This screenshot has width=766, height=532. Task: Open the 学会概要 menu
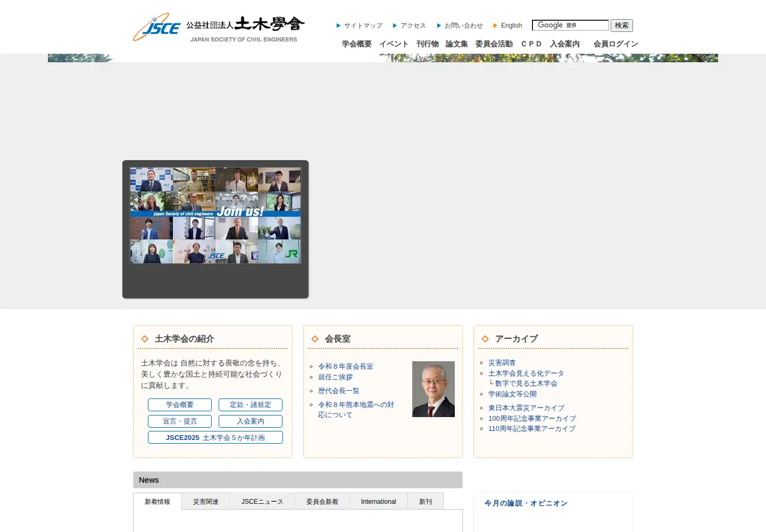(356, 44)
